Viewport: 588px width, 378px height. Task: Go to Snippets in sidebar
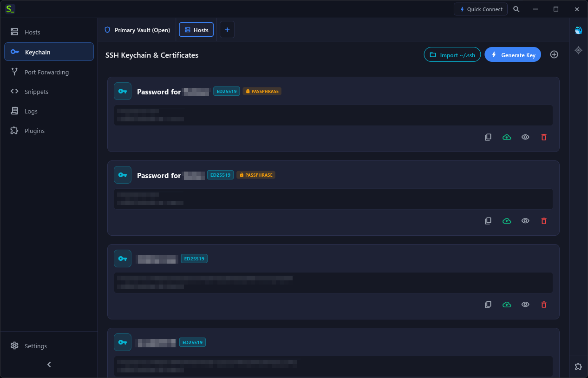[49, 92]
